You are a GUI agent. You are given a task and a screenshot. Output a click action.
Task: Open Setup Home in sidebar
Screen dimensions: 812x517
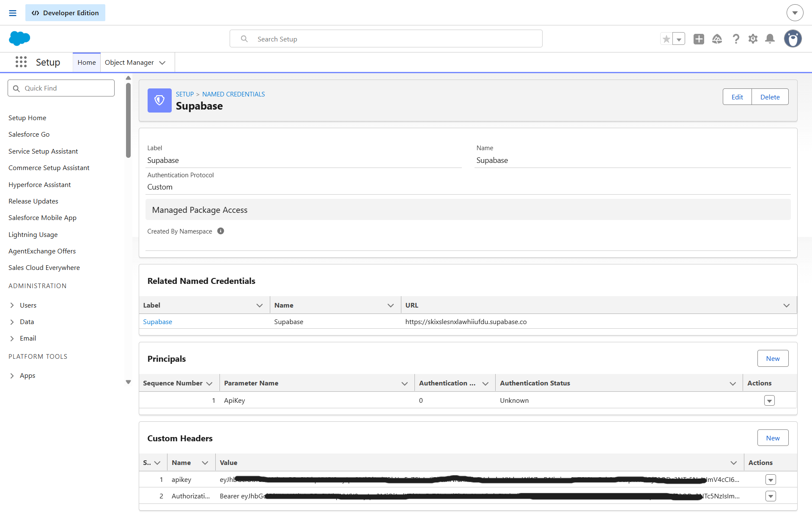click(27, 118)
